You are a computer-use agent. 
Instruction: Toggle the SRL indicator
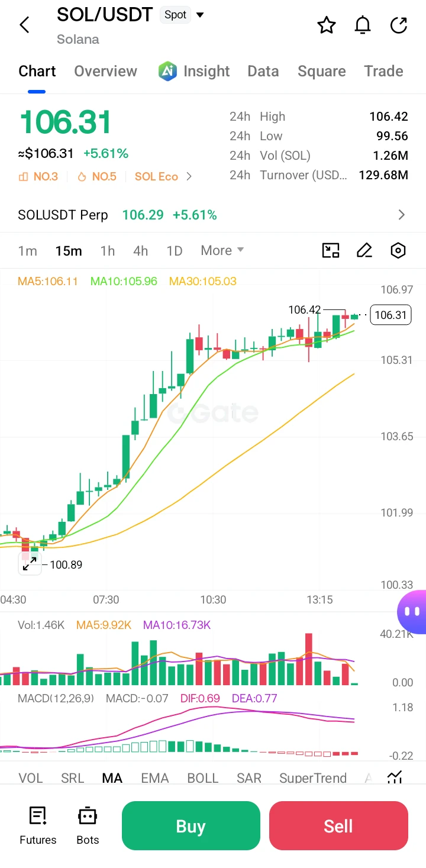[73, 777]
